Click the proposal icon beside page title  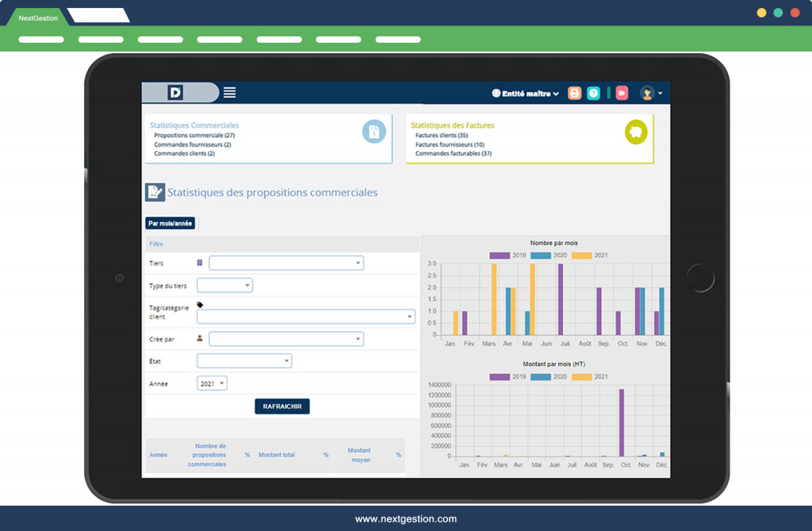click(155, 192)
